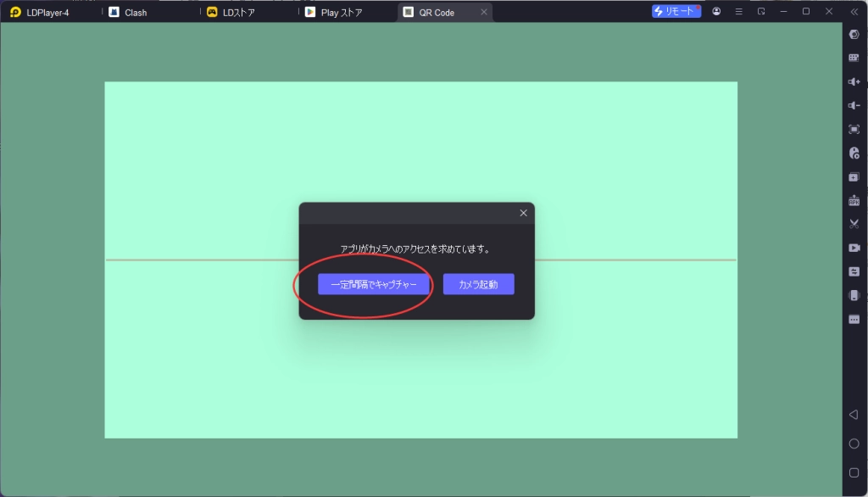Click the shake device icon
Image resolution: width=868 pixels, height=497 pixels.
854,295
